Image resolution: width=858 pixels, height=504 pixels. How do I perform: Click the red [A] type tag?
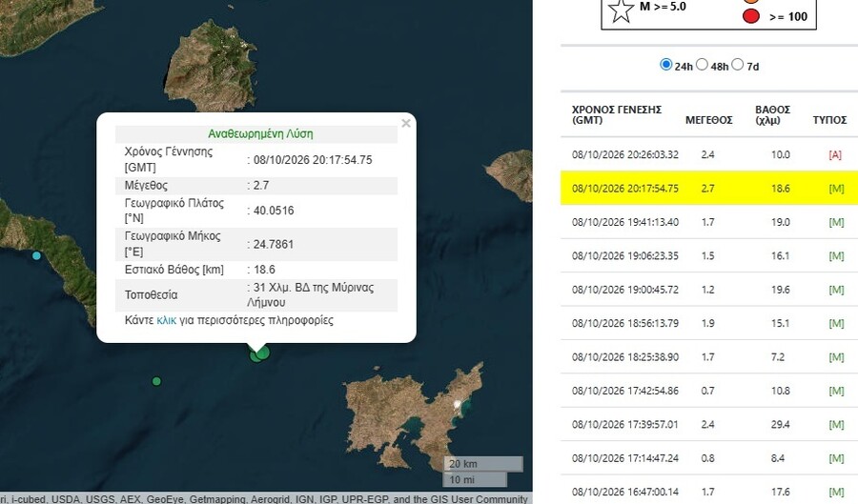pos(835,154)
